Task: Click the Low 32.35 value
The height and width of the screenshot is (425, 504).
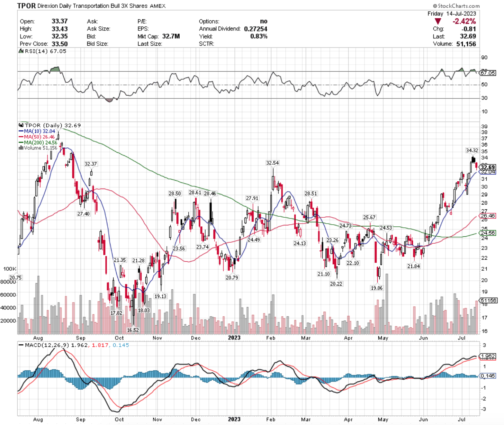Action: point(60,36)
